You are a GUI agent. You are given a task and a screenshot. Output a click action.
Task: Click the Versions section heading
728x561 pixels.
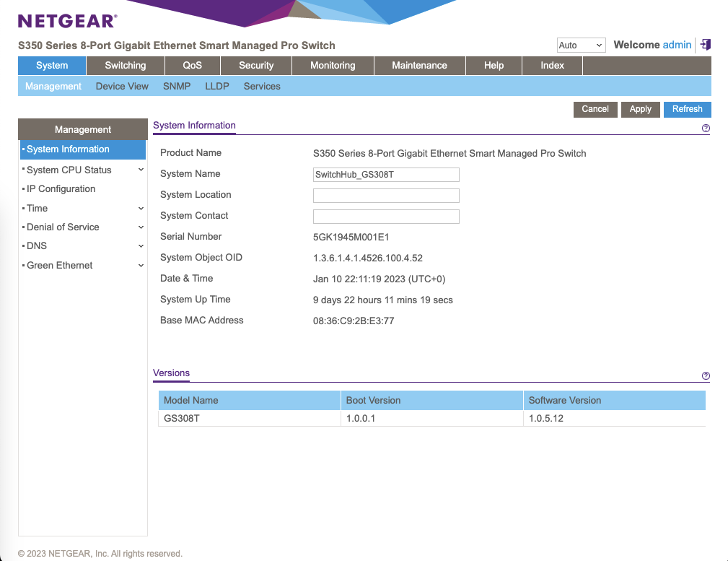(x=171, y=373)
